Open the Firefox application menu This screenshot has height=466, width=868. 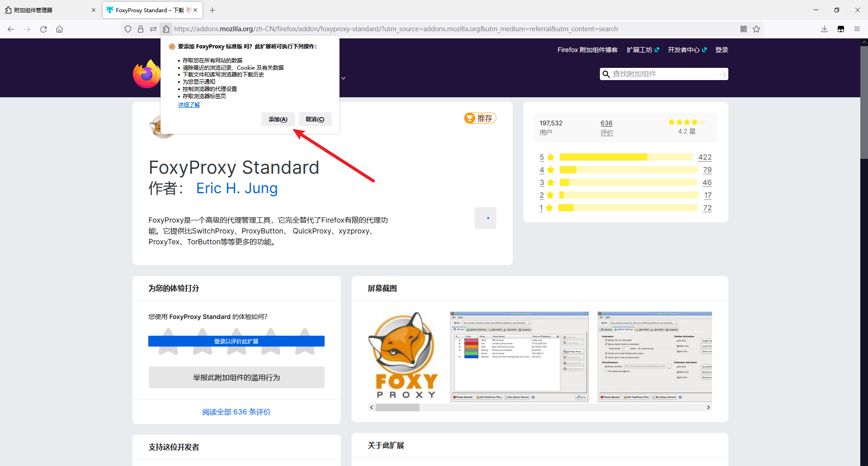[857, 29]
